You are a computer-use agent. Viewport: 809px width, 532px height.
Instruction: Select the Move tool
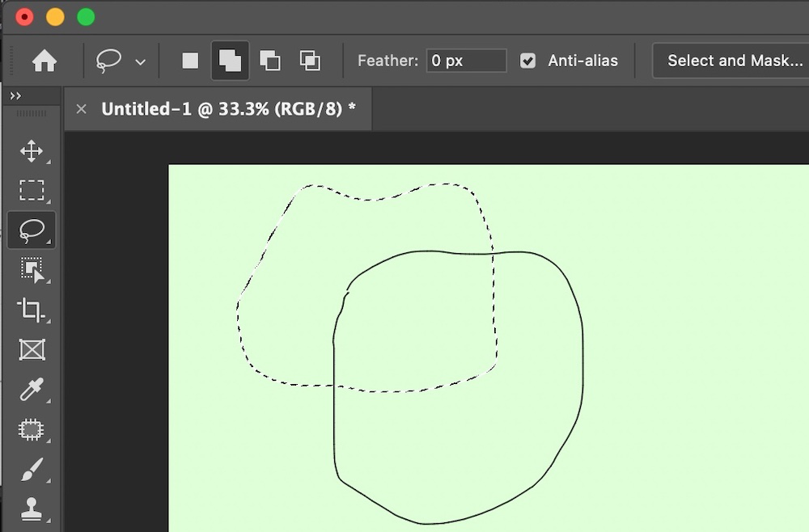32,151
